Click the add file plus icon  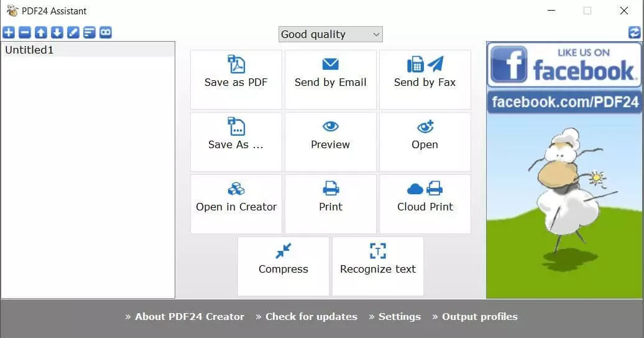click(x=9, y=33)
